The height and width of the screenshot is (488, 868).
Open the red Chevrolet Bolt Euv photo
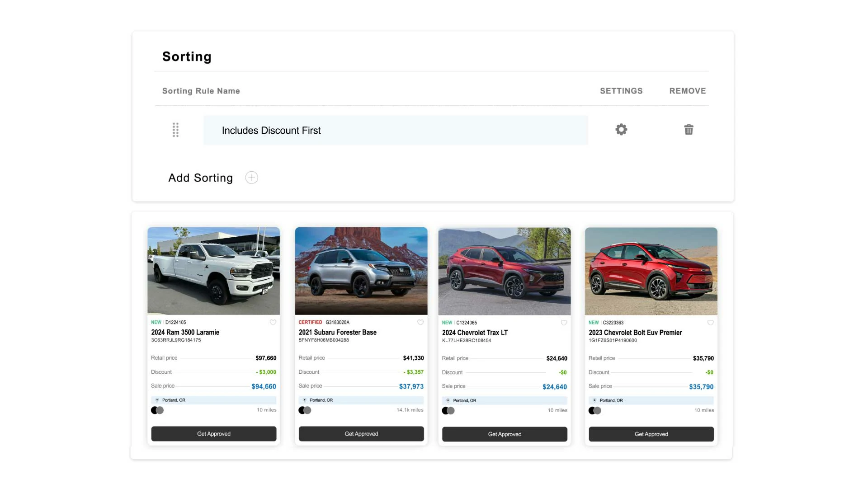651,271
